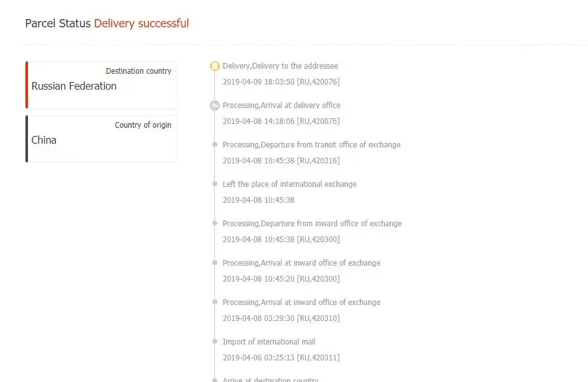Click the red bar on the destination card
Screen dimensions: 588x382
27,85
